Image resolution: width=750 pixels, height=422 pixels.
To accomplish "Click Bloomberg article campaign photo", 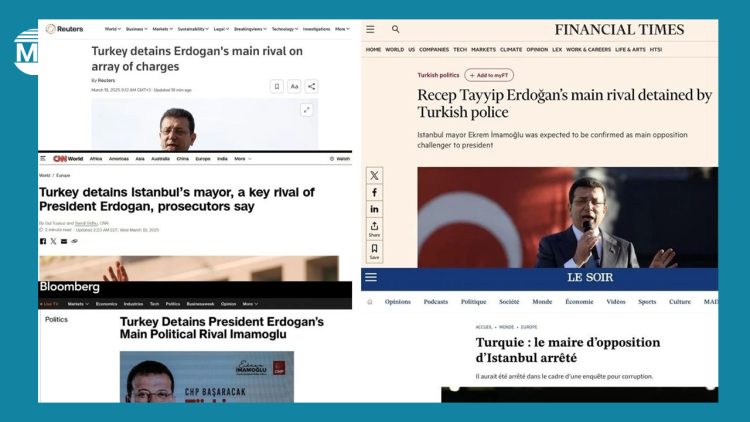I will click(207, 377).
